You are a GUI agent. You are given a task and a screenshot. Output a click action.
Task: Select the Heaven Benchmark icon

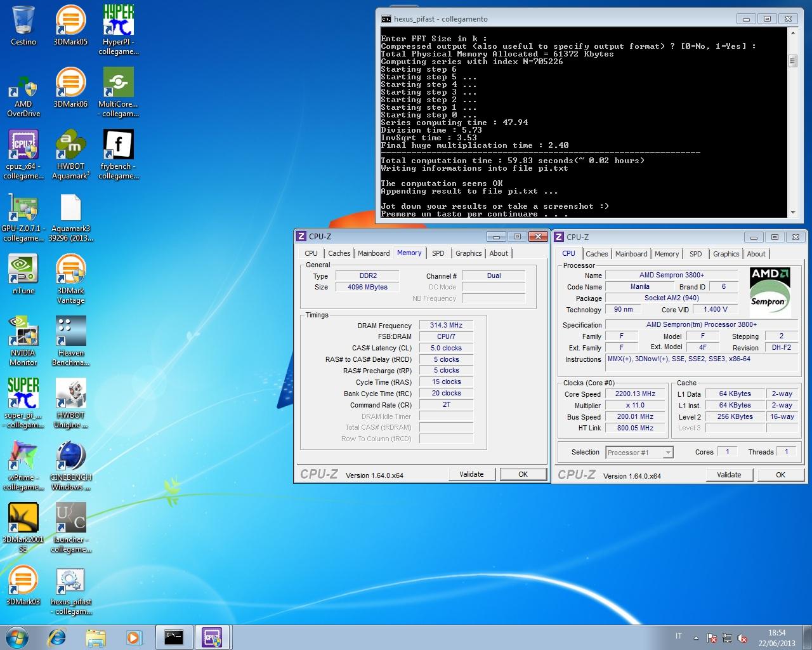(x=70, y=341)
